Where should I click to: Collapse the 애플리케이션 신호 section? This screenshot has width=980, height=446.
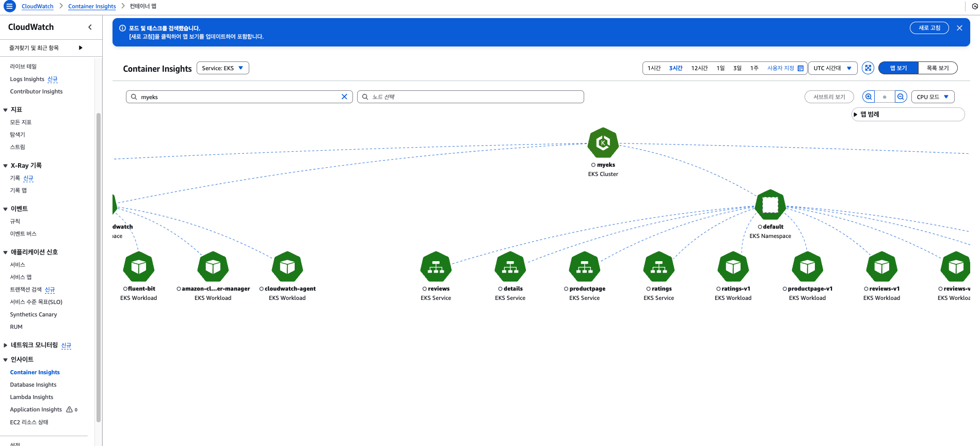coord(6,252)
